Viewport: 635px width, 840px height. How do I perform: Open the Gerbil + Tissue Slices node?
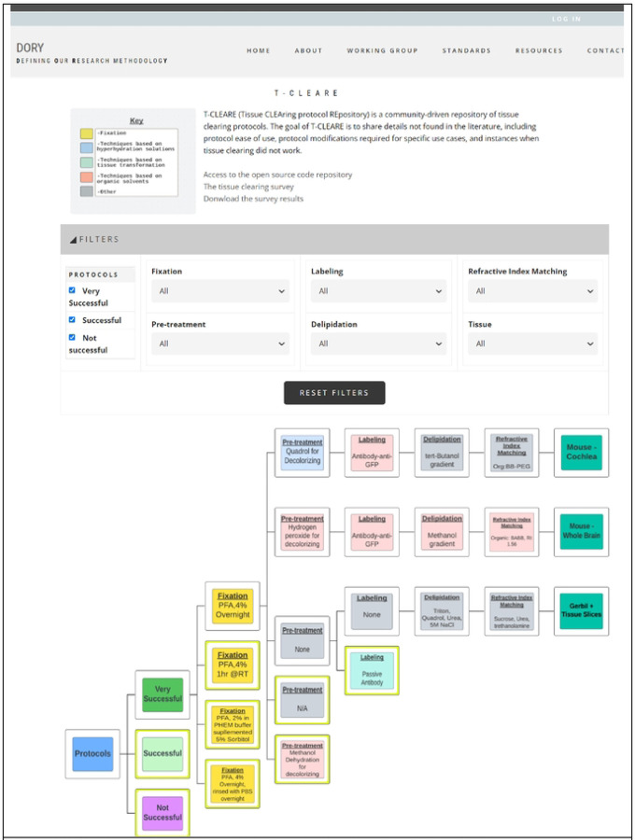pyautogui.click(x=581, y=610)
